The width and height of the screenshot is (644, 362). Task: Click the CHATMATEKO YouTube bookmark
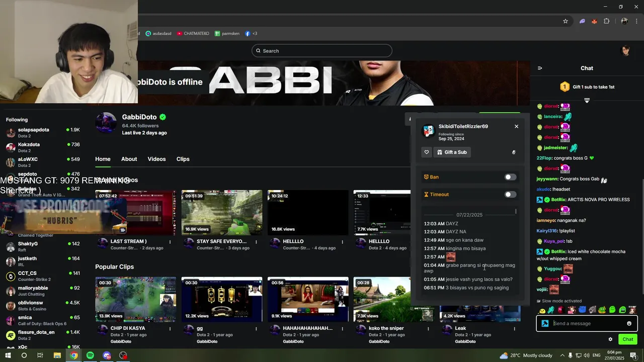tap(193, 34)
